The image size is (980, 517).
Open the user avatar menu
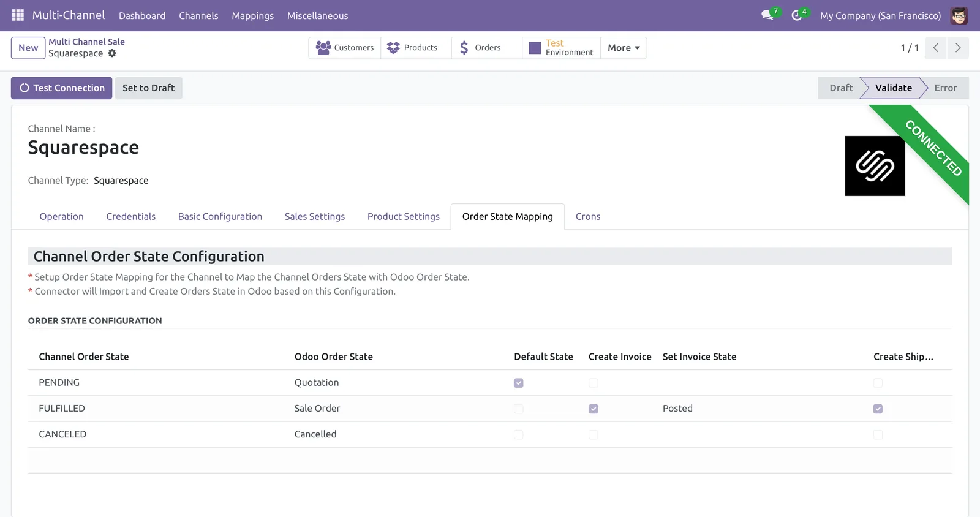[x=959, y=15]
